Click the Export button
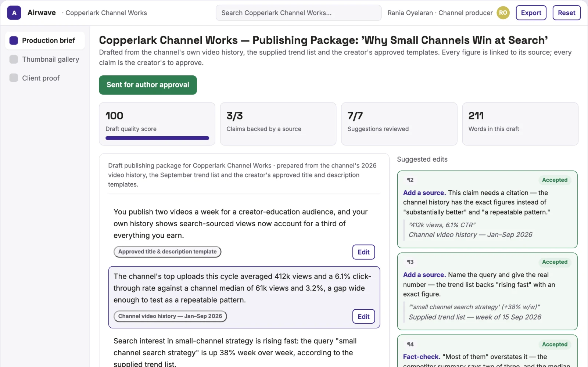 tap(531, 13)
